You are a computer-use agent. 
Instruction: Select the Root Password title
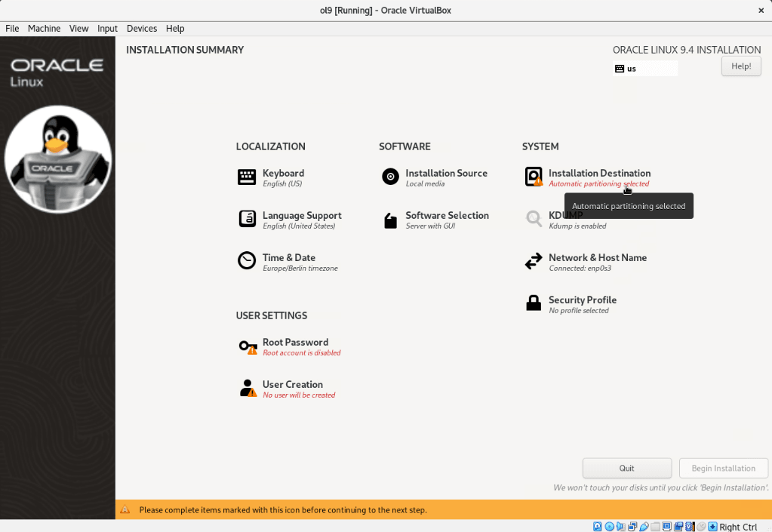click(295, 342)
